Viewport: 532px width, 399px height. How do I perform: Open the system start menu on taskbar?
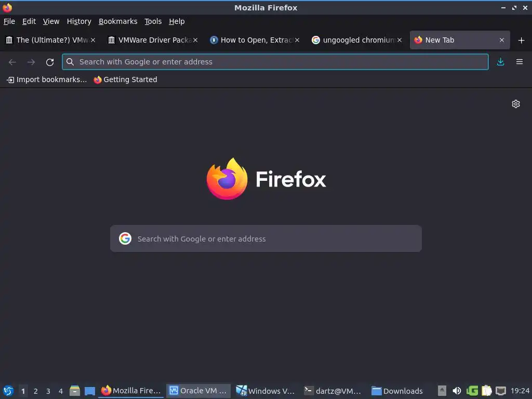8,391
